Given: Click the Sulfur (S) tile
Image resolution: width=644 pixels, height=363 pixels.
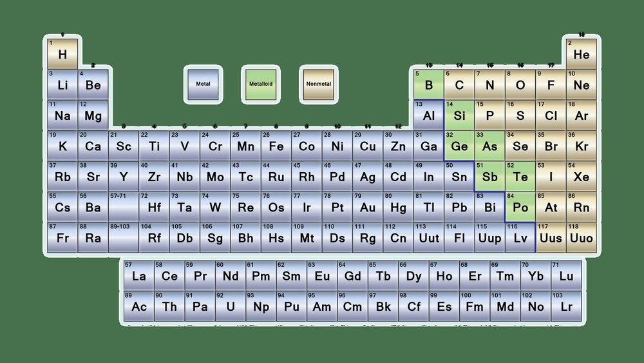Looking at the screenshot, I should 520,115.
